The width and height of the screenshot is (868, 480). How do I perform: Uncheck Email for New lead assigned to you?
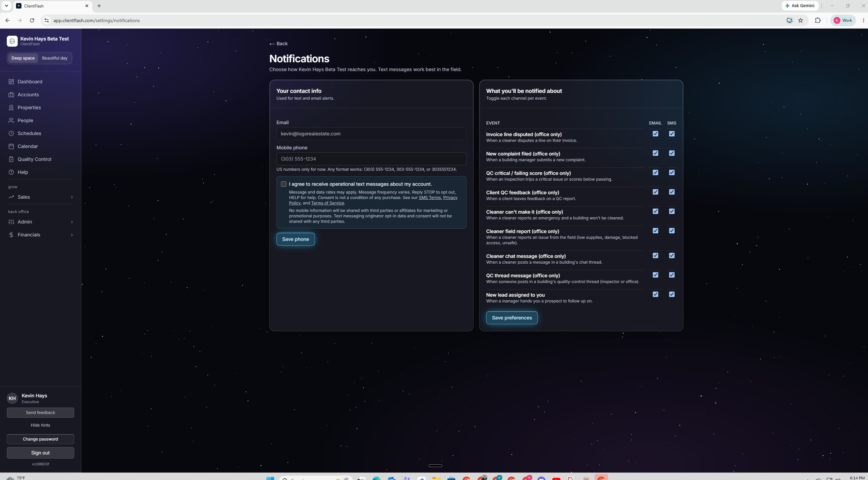[x=655, y=294]
